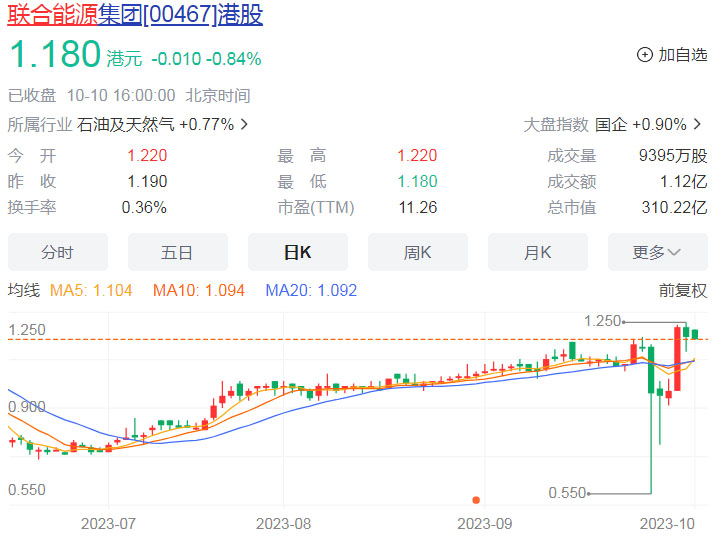
Task: Select the MA20: 1.092 indicator label
Action: click(311, 290)
